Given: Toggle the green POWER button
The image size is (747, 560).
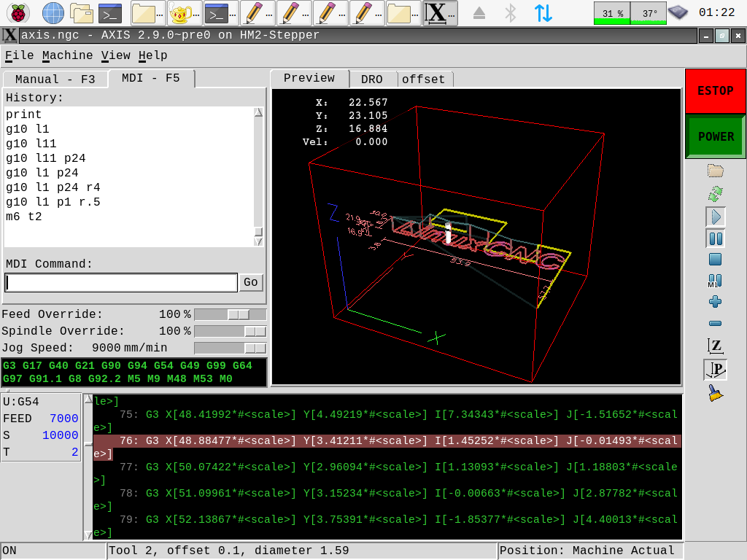Looking at the screenshot, I should coord(716,136).
